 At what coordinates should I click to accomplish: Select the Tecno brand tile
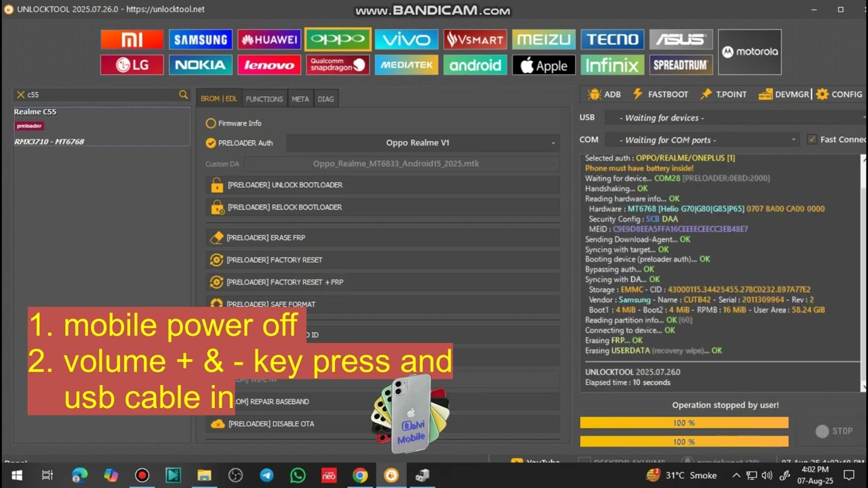pyautogui.click(x=612, y=40)
